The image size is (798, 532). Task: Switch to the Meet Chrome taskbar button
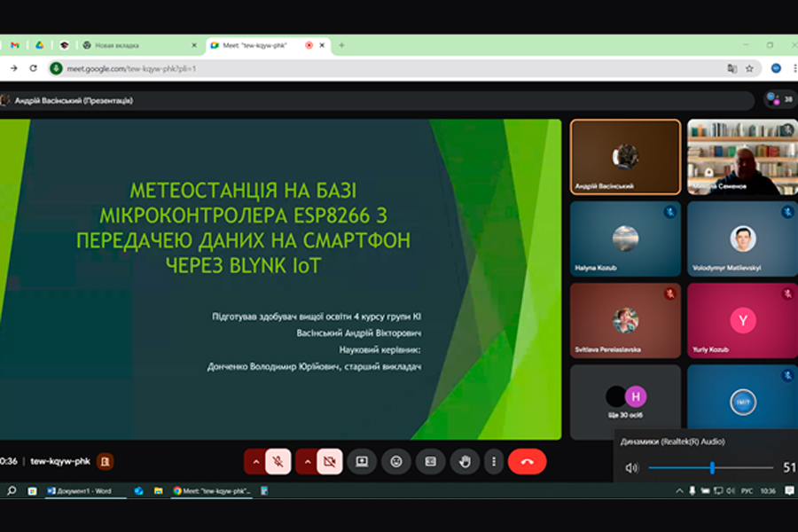212,490
